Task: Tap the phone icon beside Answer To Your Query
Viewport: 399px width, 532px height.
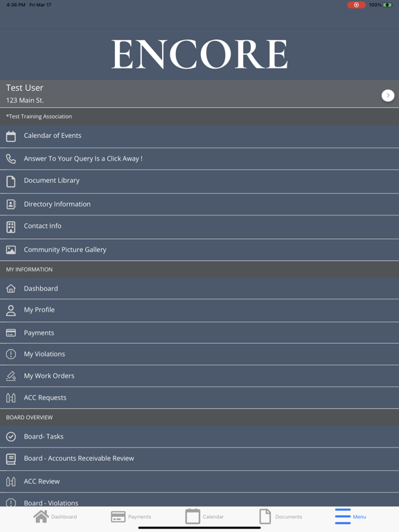Action: (11, 159)
